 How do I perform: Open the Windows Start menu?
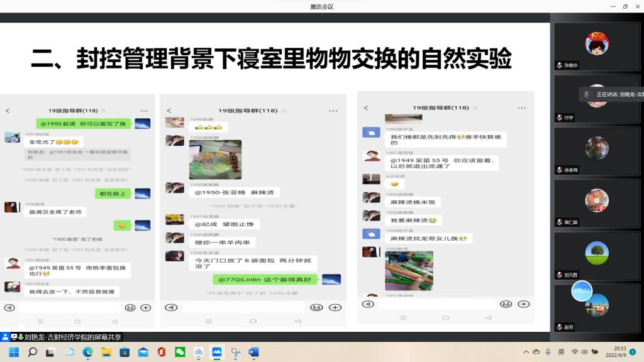pyautogui.click(x=14, y=352)
